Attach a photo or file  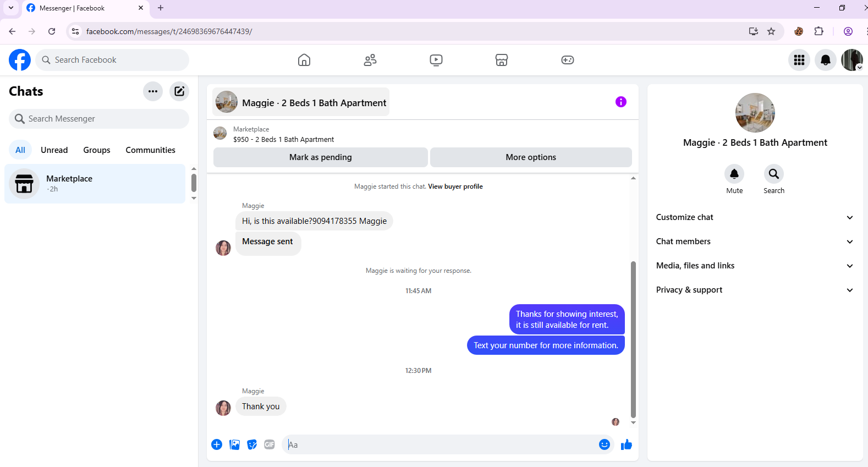pos(234,444)
